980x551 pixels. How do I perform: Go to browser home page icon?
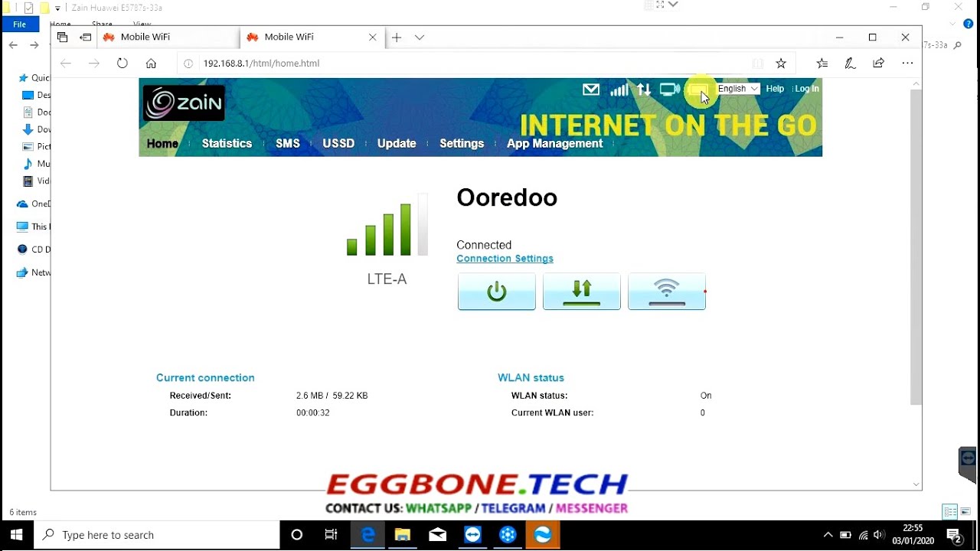pos(151,64)
